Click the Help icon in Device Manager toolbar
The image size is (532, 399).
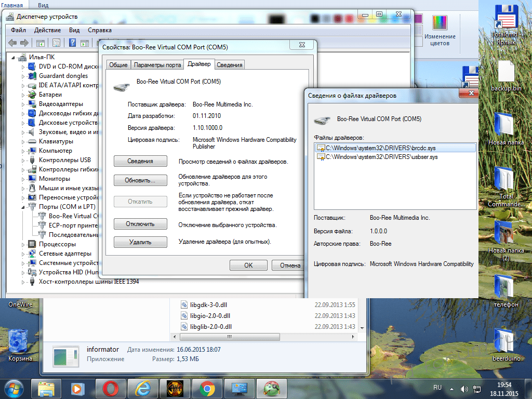73,43
